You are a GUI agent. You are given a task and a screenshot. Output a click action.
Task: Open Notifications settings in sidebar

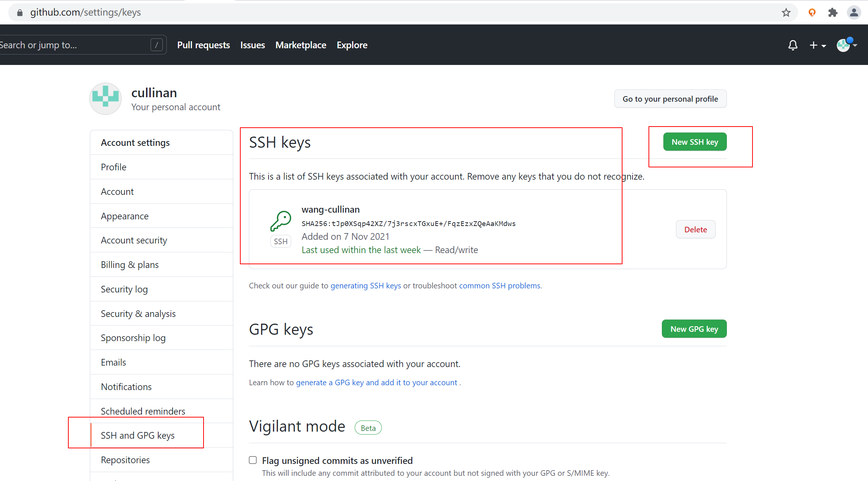pos(162,387)
